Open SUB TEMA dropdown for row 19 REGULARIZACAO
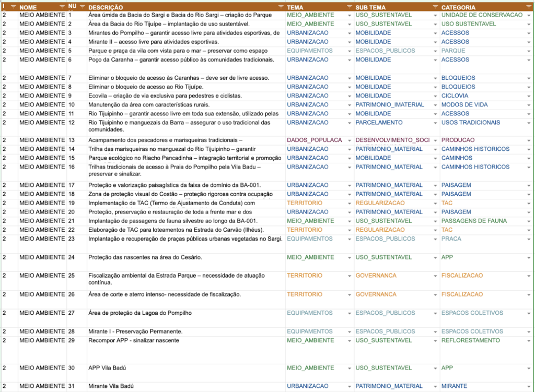 pos(435,203)
